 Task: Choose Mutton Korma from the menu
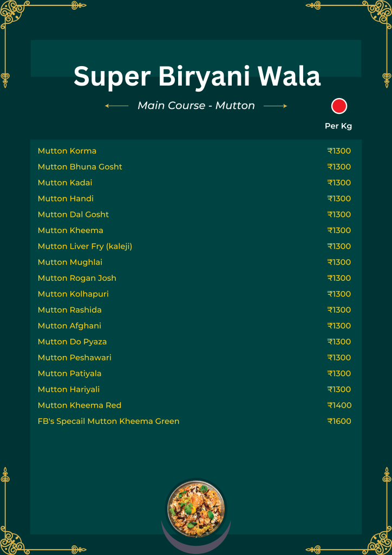(67, 151)
